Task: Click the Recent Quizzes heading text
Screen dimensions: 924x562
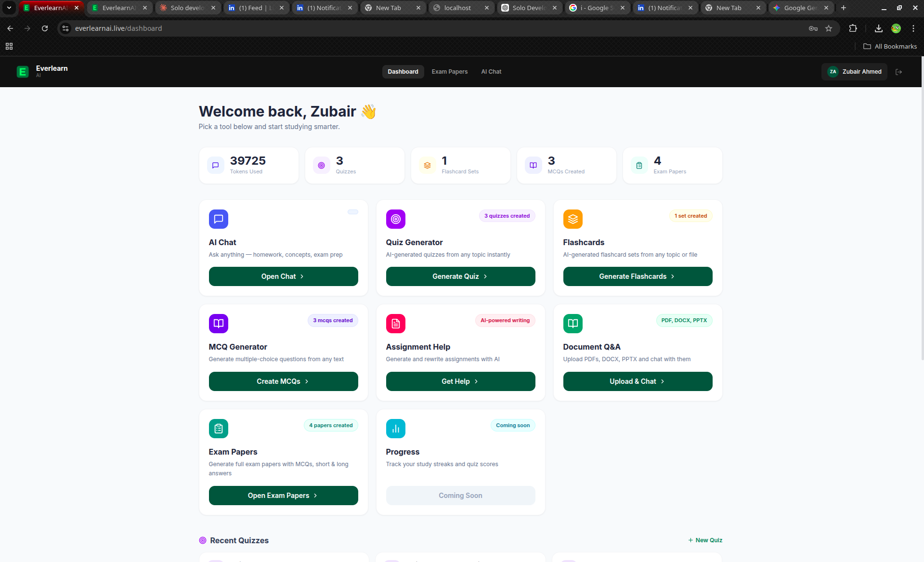Action: coord(239,540)
